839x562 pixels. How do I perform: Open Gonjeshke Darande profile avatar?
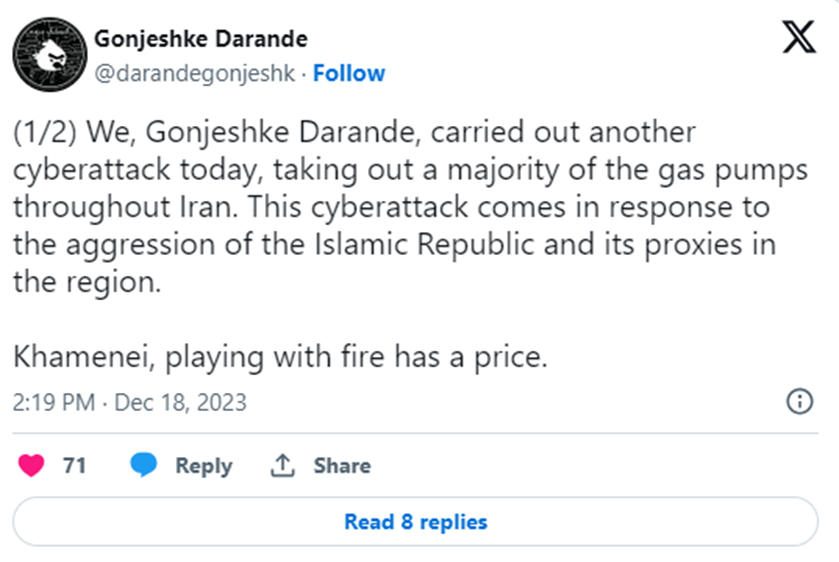46,55
